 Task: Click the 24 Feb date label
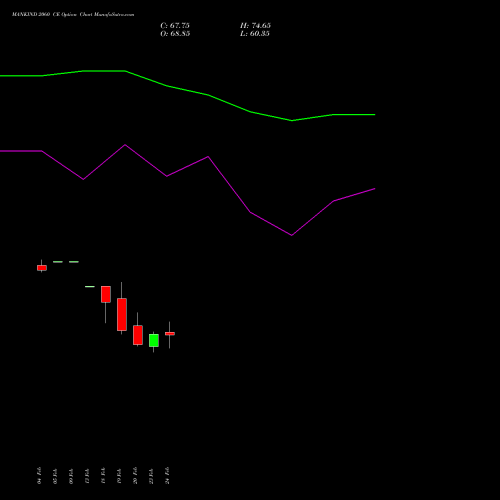coord(167,475)
